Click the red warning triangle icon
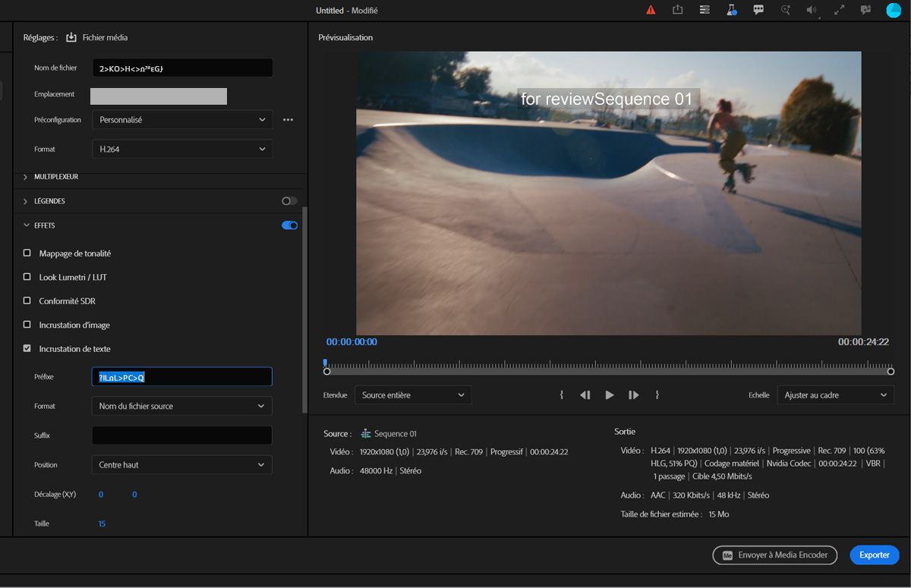 [x=651, y=11]
